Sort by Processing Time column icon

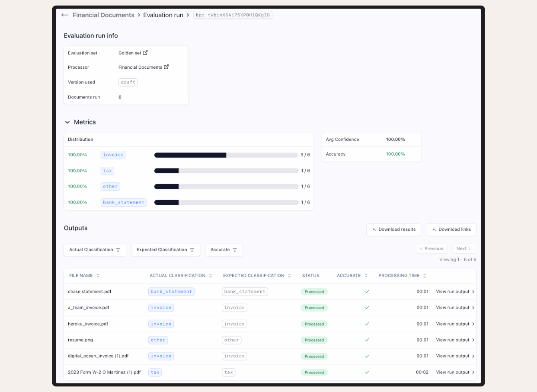[425, 276]
